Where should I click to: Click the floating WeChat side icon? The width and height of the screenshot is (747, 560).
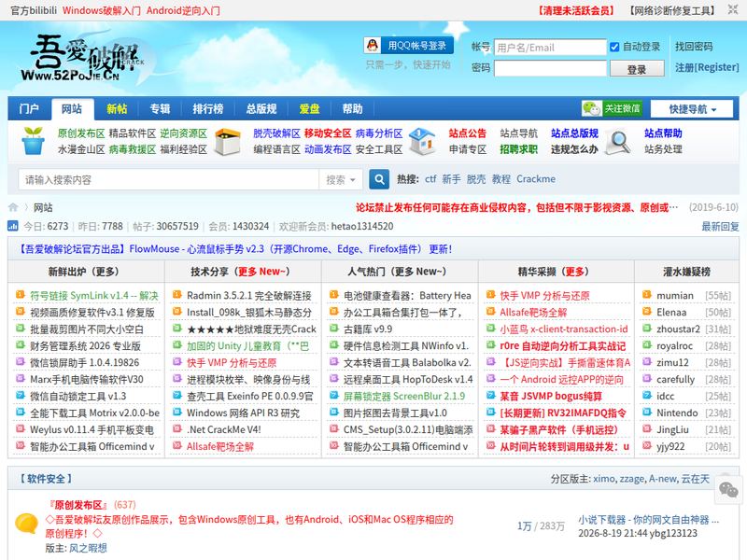(728, 489)
